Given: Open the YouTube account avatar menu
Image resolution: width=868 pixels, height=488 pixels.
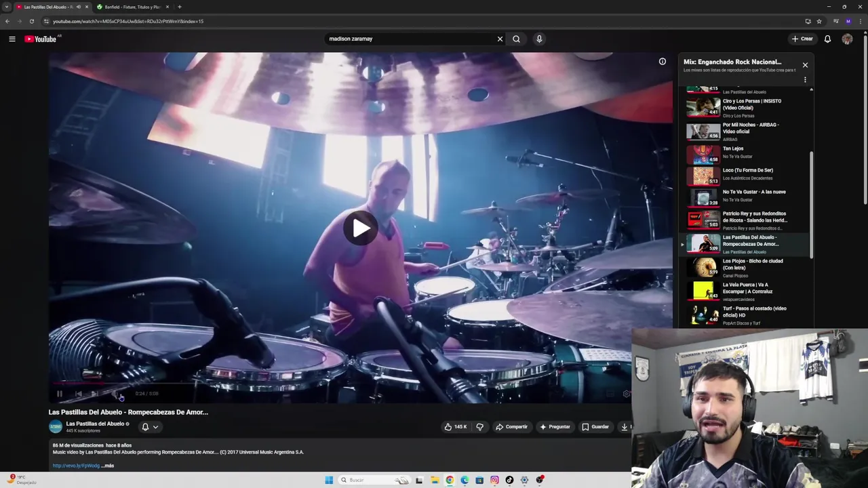Looking at the screenshot, I should coord(847,39).
